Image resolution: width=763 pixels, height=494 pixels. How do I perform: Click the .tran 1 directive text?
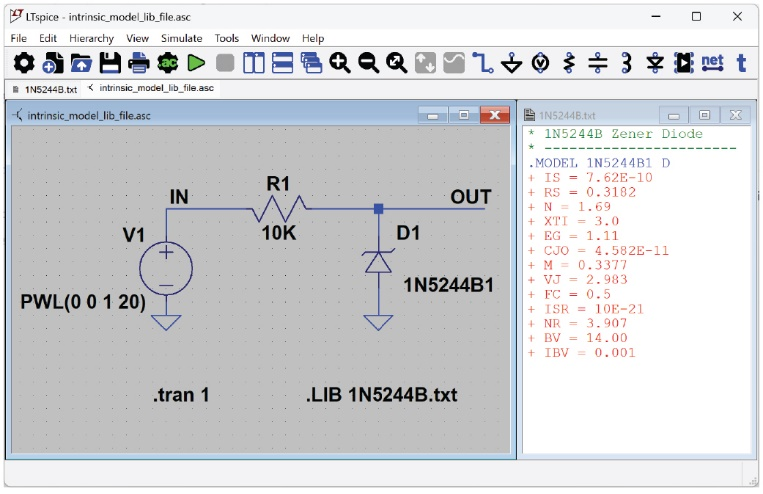(x=181, y=395)
